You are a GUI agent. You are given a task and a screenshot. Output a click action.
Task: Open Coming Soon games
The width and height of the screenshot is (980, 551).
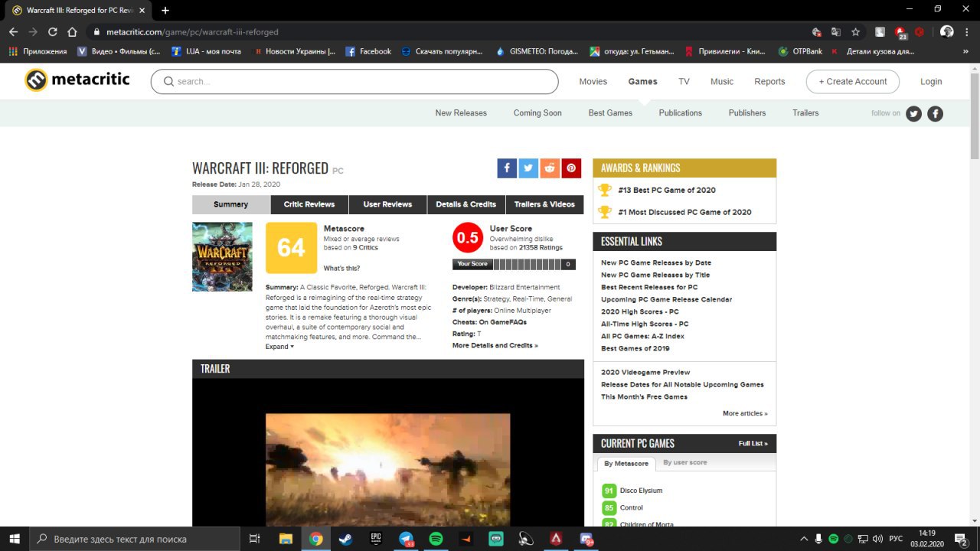tap(537, 112)
